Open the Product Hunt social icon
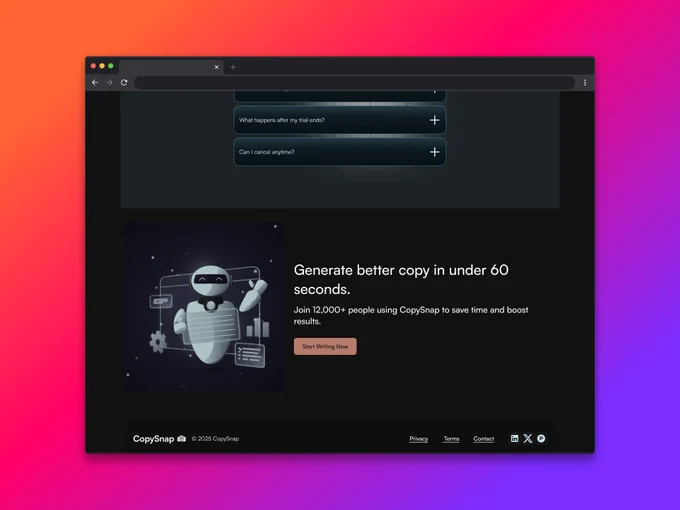 (x=541, y=438)
